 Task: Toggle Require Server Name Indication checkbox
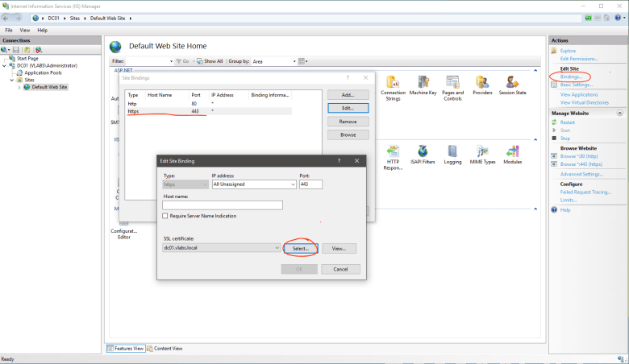(x=165, y=216)
